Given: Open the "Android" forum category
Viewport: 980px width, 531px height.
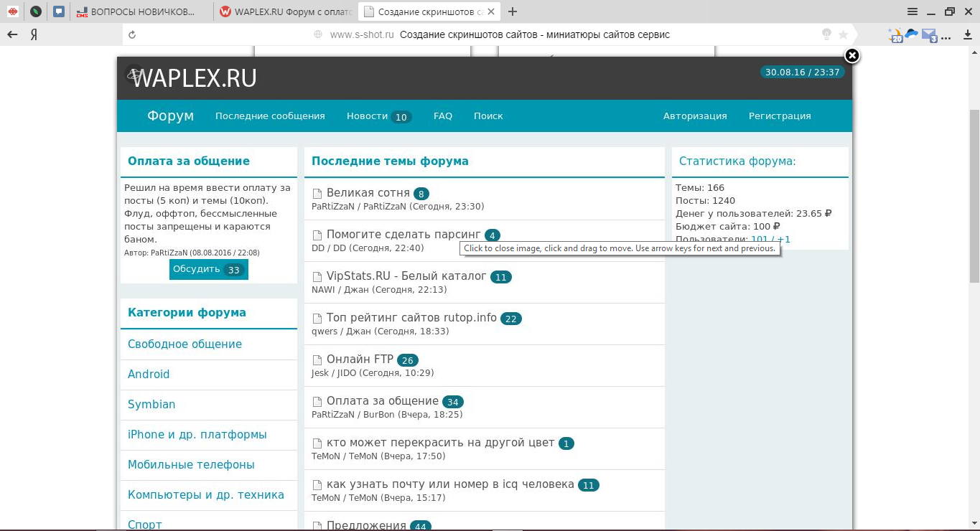Looking at the screenshot, I should tap(149, 375).
